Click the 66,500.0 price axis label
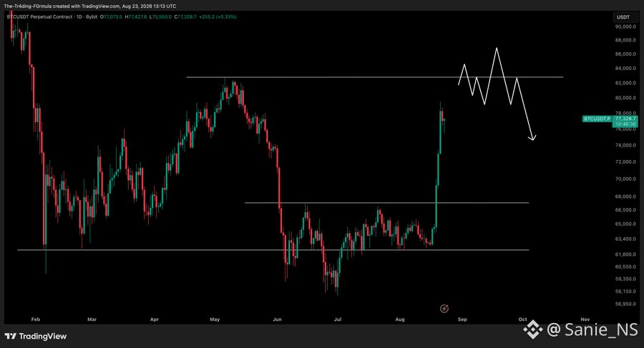Screen dimensions: 644x348 [x=625, y=210]
